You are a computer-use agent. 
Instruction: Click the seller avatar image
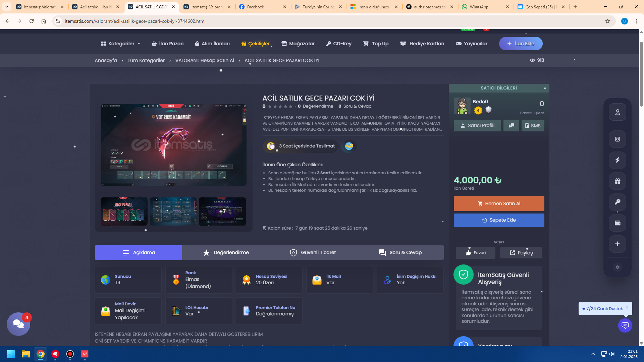pos(462,106)
